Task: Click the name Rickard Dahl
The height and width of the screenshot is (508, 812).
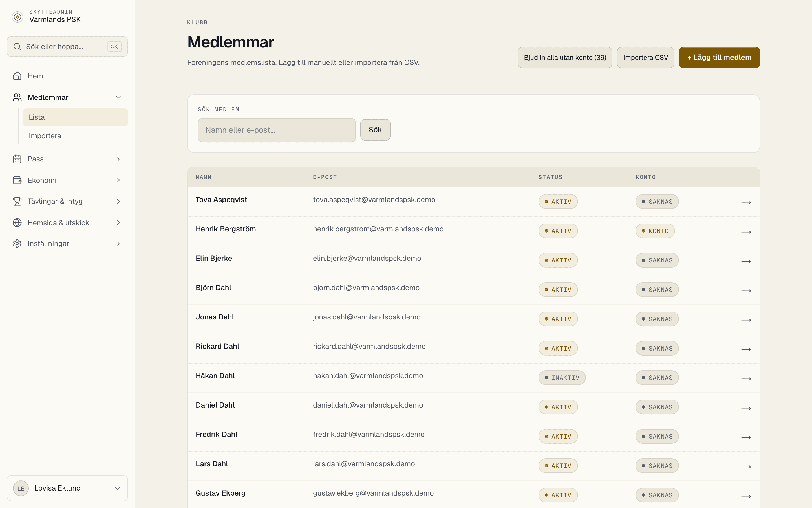Action: tap(217, 346)
